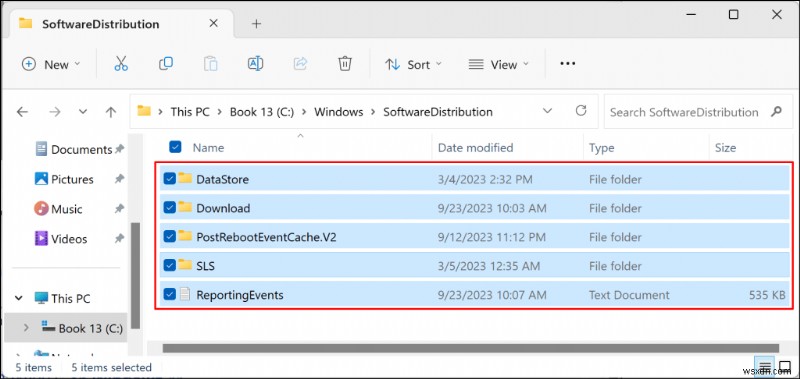The width and height of the screenshot is (800, 379).
Task: Click the Delete trash can icon
Action: 345,64
